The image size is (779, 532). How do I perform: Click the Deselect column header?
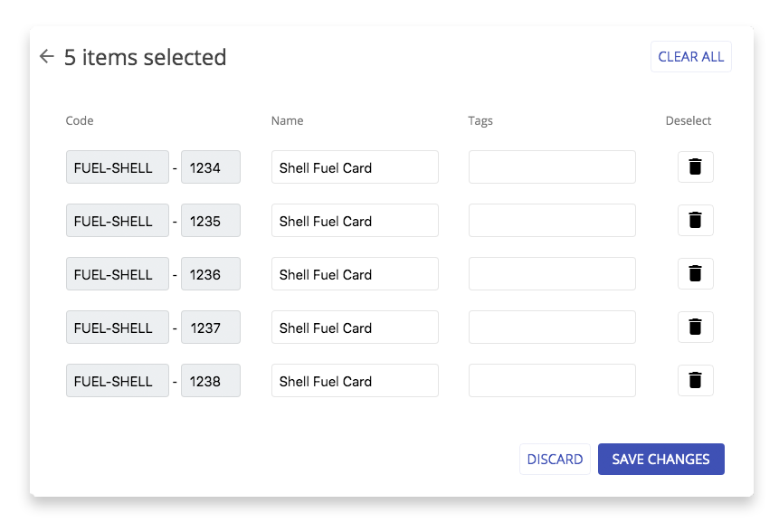tap(689, 120)
